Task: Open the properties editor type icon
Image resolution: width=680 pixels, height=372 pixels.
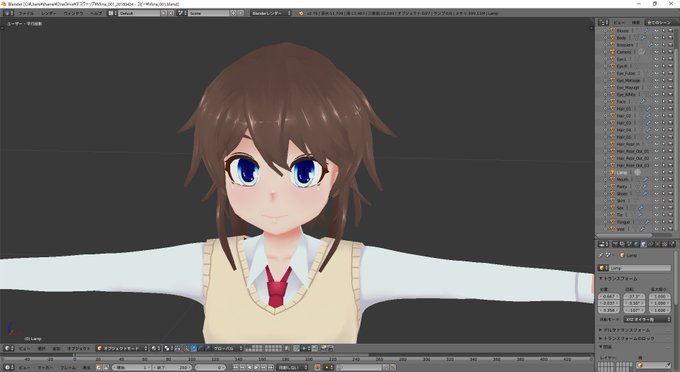Action: (x=603, y=245)
